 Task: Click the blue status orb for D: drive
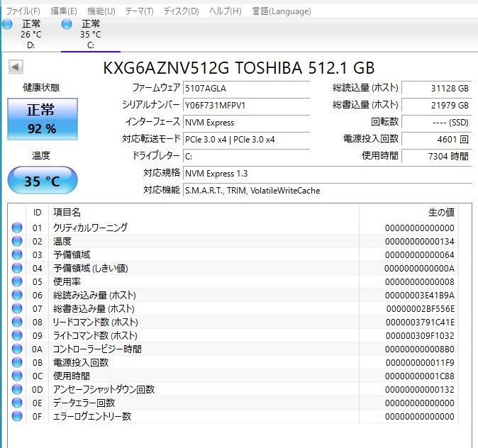tap(7, 24)
